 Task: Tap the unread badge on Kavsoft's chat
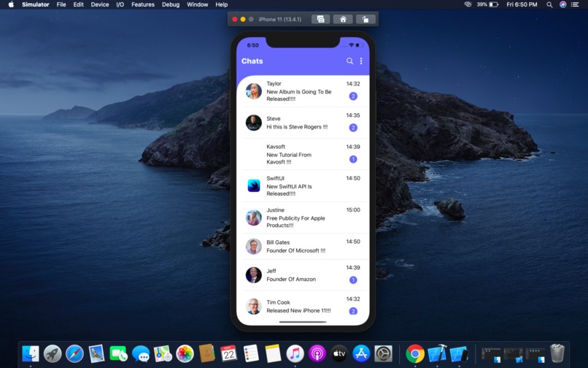[x=353, y=159]
